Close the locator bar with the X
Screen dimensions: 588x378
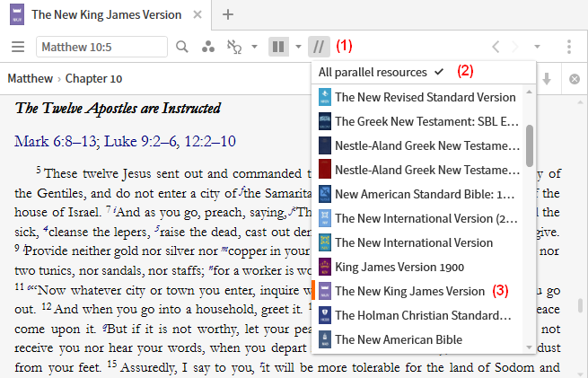(575, 79)
